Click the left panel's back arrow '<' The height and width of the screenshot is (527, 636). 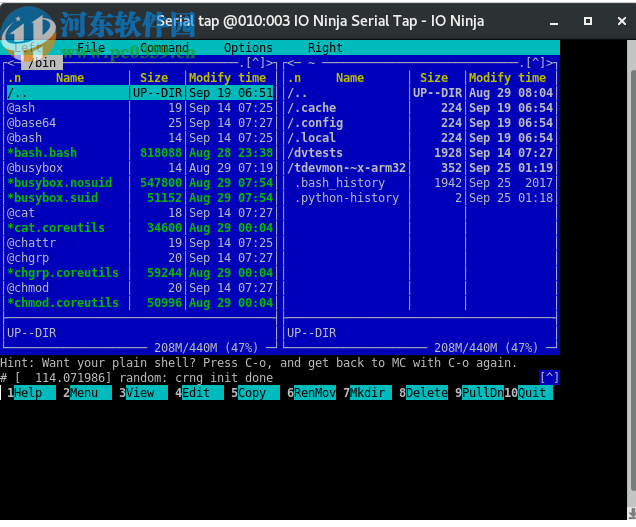point(11,63)
